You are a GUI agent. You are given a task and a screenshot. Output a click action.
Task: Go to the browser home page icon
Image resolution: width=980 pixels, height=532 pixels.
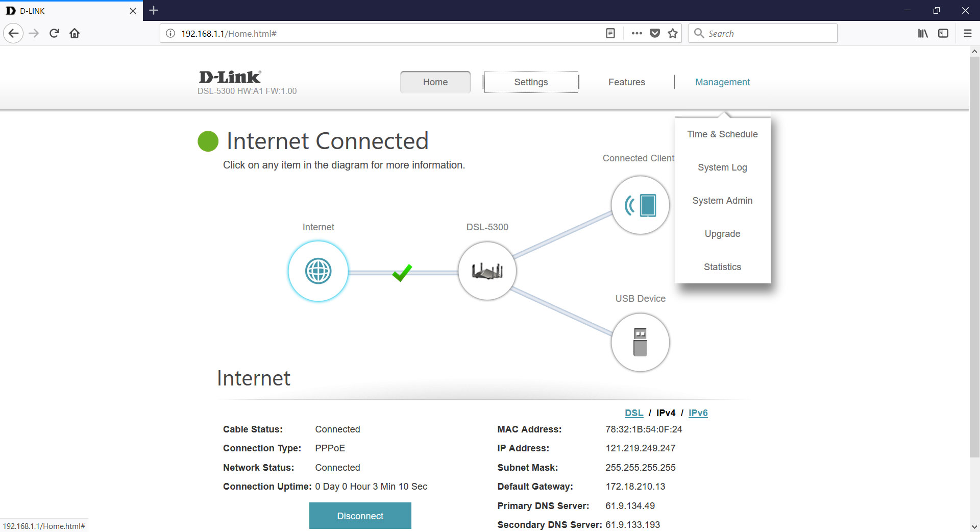[x=75, y=33]
